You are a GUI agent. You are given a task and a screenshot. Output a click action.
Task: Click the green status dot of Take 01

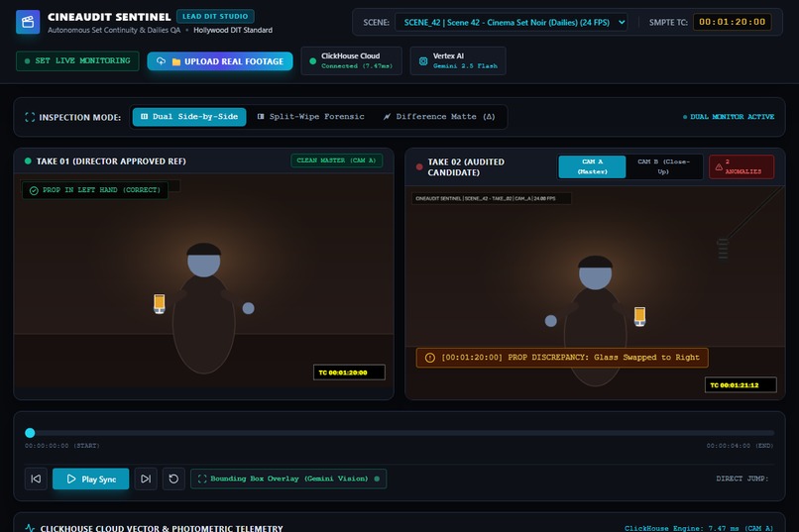click(x=28, y=160)
